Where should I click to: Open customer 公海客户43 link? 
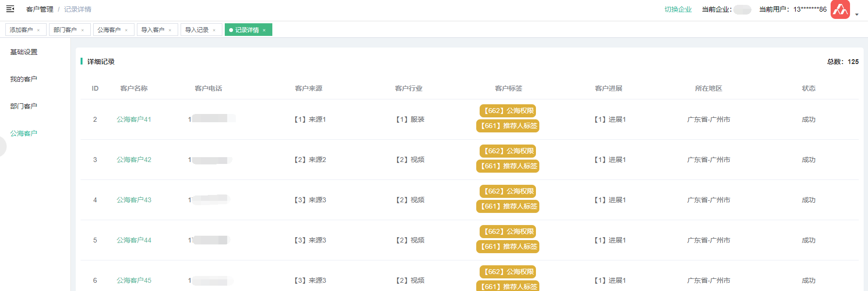pos(134,200)
